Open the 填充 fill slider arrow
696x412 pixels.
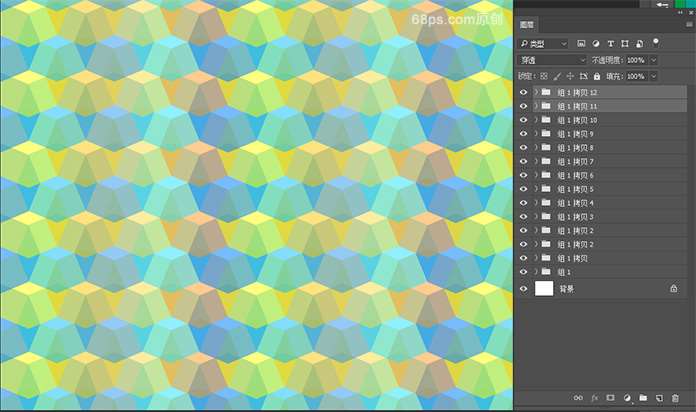click(x=653, y=76)
